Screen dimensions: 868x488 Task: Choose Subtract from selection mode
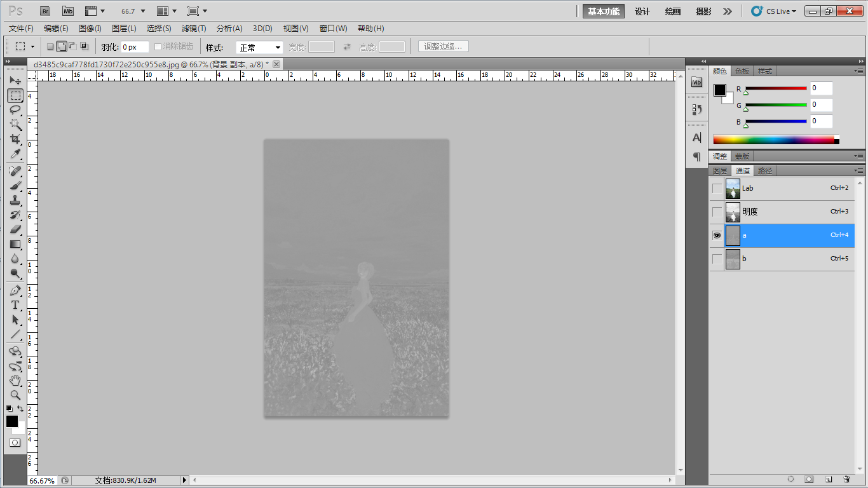click(72, 46)
